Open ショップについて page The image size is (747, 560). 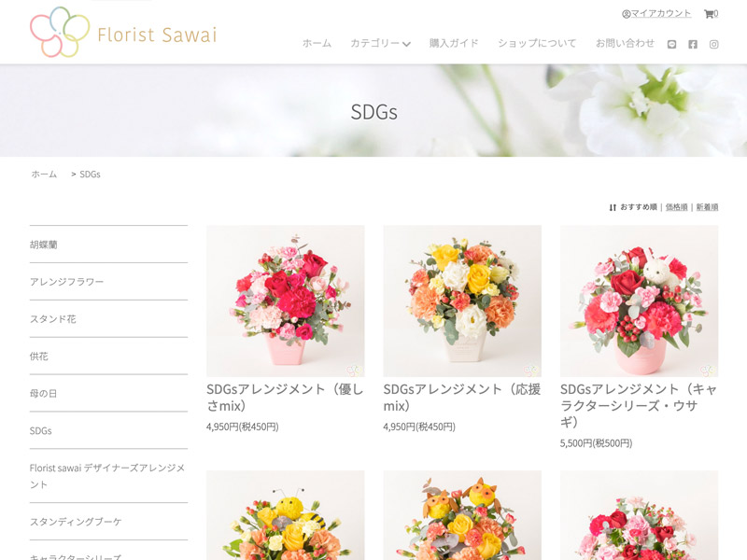[x=537, y=43]
